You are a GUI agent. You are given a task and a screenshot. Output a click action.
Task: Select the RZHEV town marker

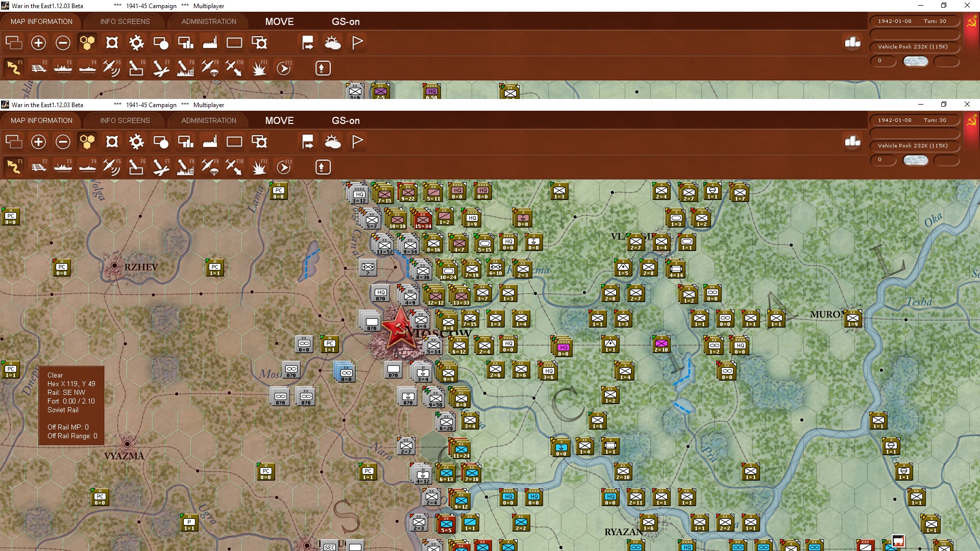point(115,265)
